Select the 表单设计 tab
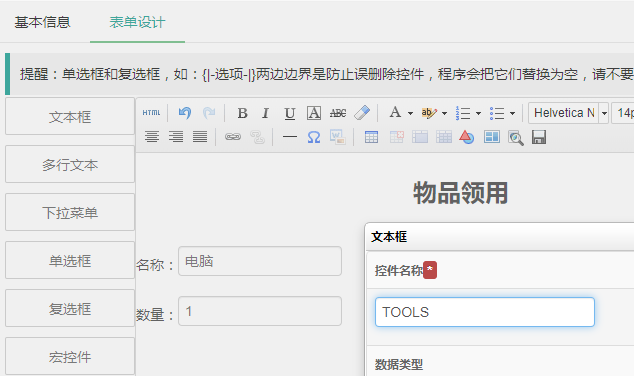Image resolution: width=634 pixels, height=376 pixels. pyautogui.click(x=137, y=22)
